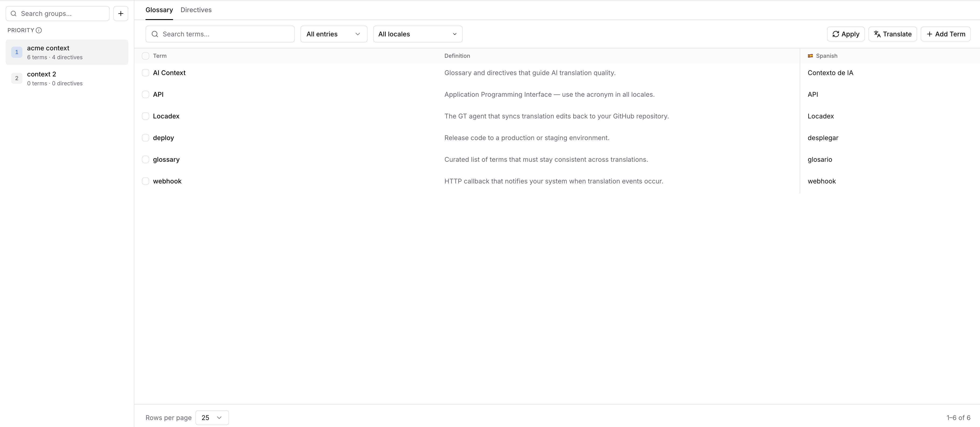Click the glossary term cell
Image resolution: width=980 pixels, height=427 pixels.
point(166,159)
